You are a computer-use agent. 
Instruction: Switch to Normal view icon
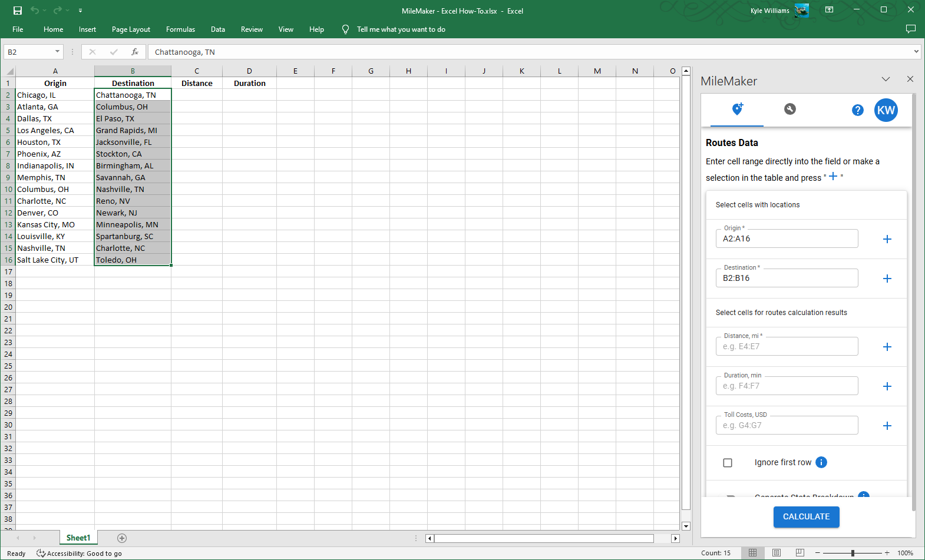click(x=752, y=553)
